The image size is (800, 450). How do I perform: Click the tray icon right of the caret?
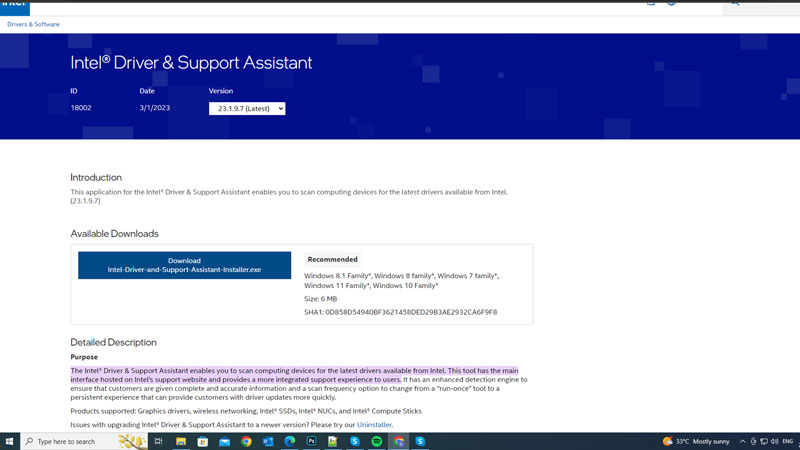753,441
